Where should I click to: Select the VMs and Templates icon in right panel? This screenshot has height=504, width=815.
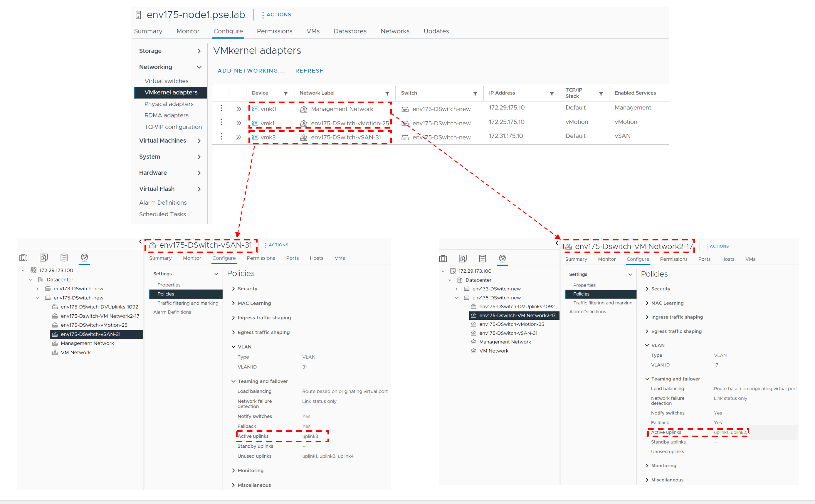pos(463,258)
